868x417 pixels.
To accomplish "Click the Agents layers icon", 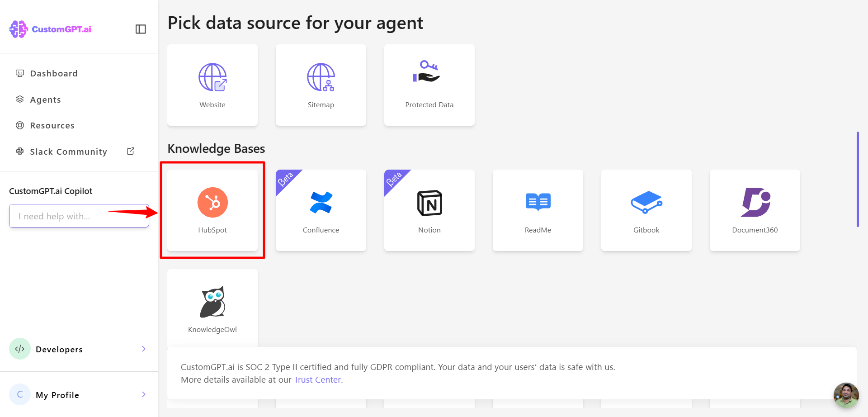I will pos(20,99).
